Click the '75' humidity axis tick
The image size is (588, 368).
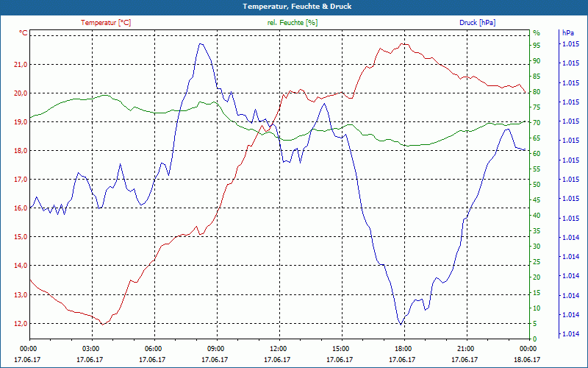537,107
